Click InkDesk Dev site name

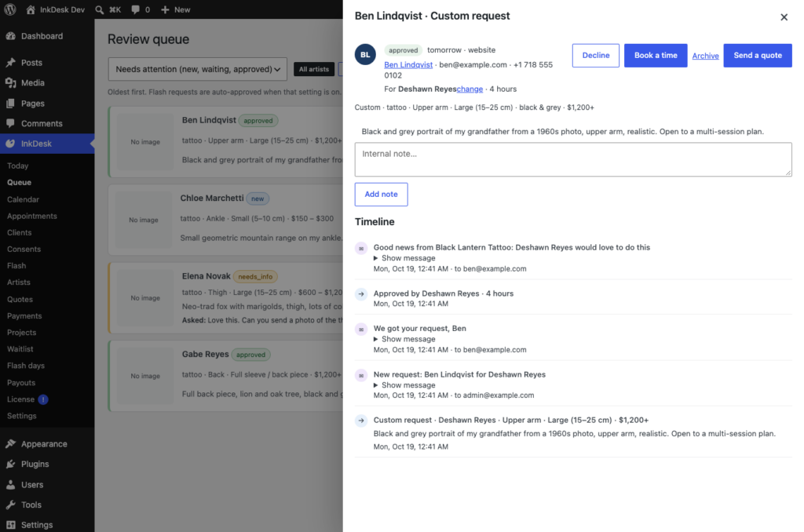coord(62,9)
